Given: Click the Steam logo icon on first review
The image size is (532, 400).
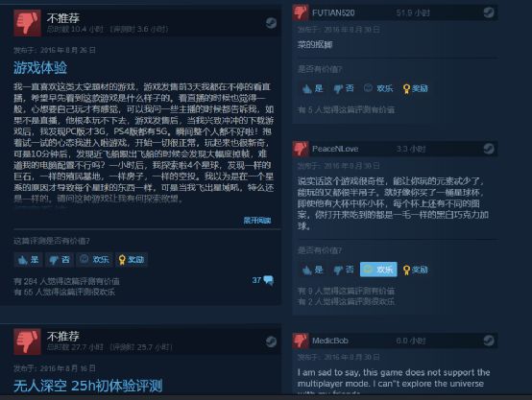Looking at the screenshot, I should pos(271,23).
